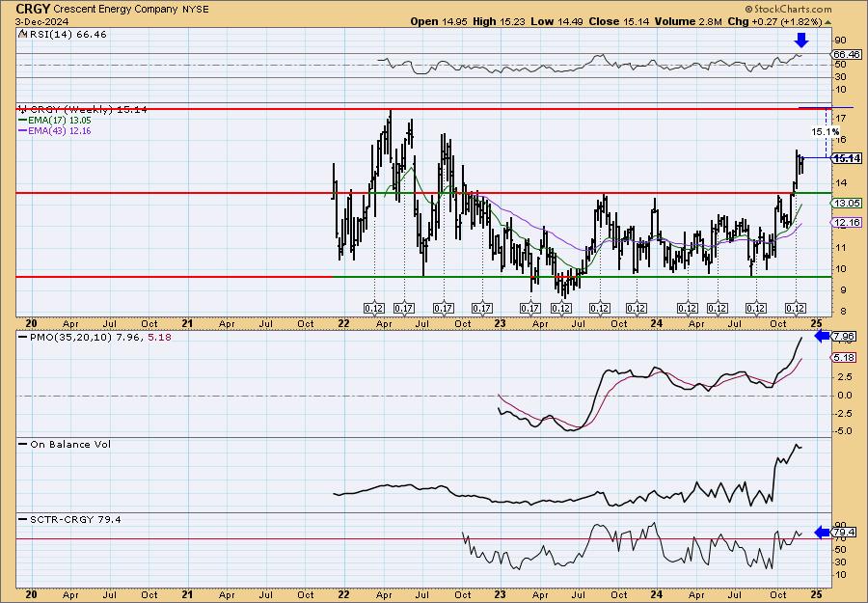Click the RSI mountain-style indicator icon
Screen dimensions: 868x603
coord(22,34)
